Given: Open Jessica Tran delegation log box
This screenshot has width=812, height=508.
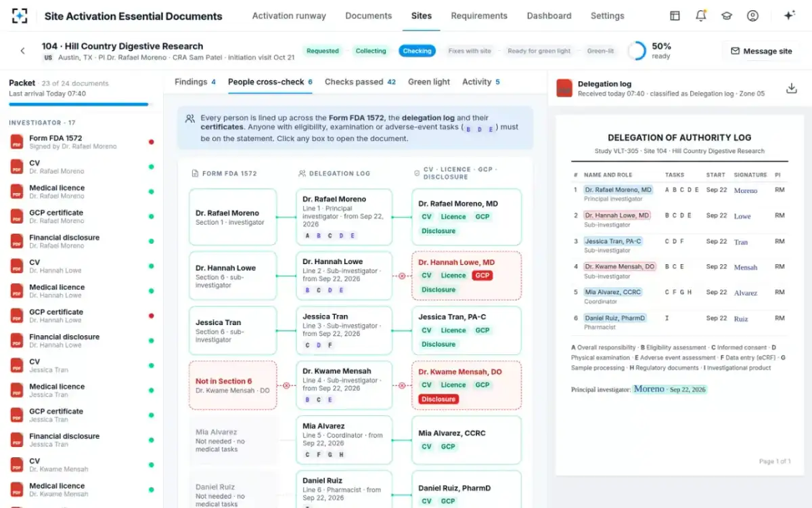Looking at the screenshot, I should [x=344, y=331].
